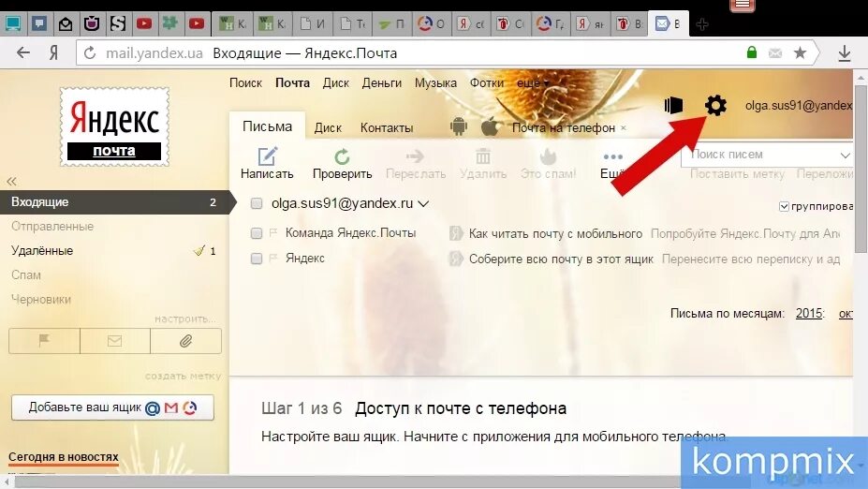The image size is (868, 489).
Task: Collapse the left folder panel with double chevron
Action: pyautogui.click(x=11, y=181)
